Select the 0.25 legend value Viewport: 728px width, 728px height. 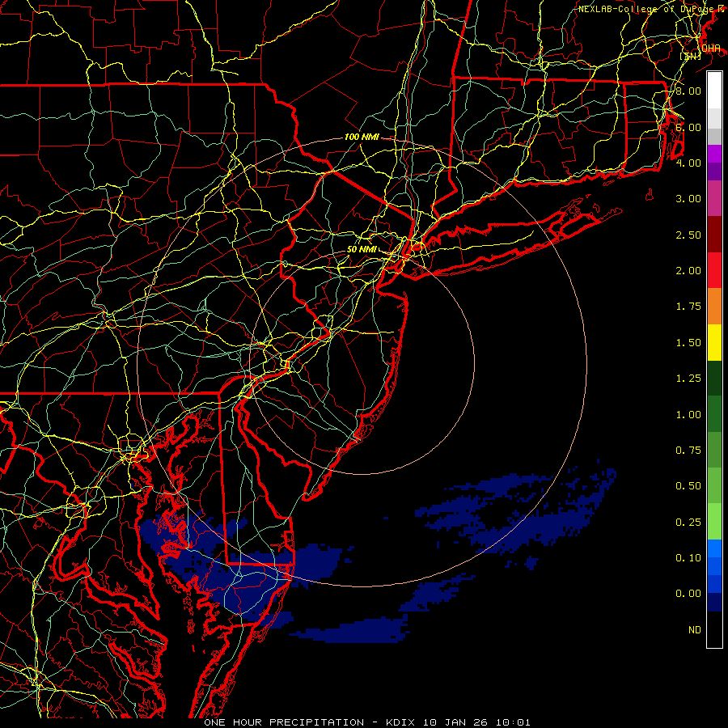688,523
